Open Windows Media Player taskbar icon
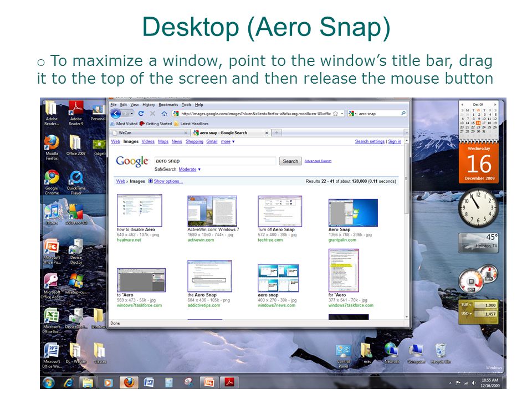Image resolution: width=532 pixels, height=399 pixels. pos(108,383)
